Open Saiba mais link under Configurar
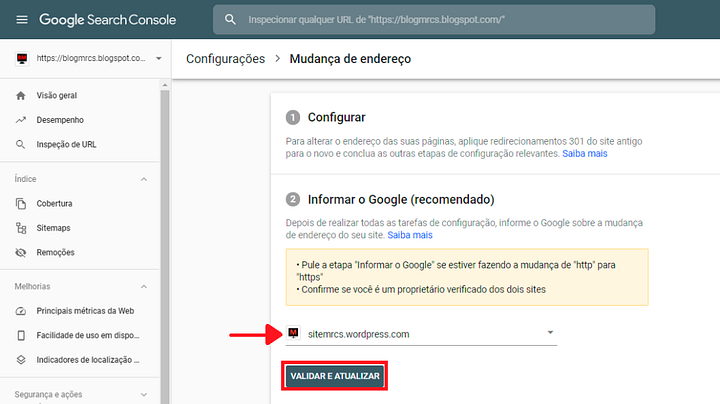Image resolution: width=720 pixels, height=404 pixels. click(585, 153)
